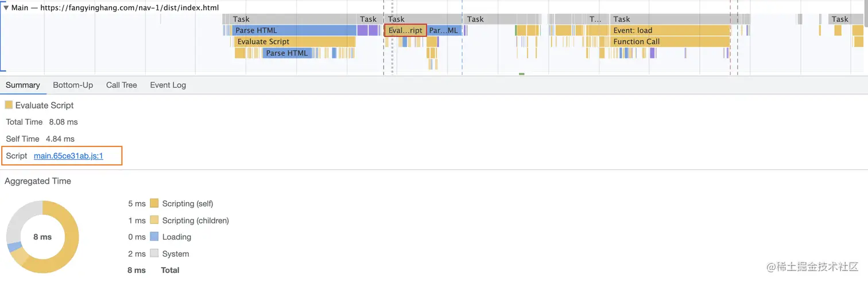Screen dimensions: 868x282
Task: Select the Par...ML flame block
Action: pos(444,30)
